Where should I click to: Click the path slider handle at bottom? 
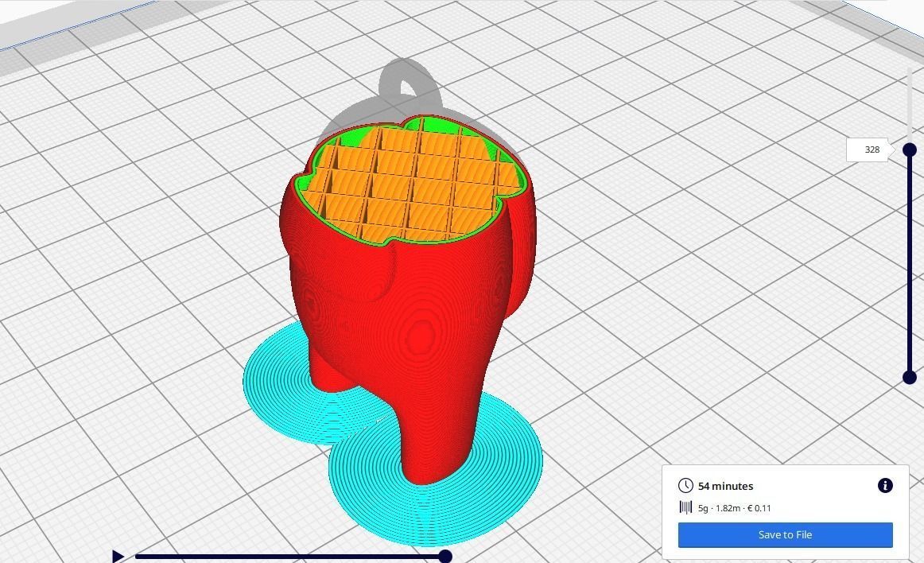tap(445, 556)
